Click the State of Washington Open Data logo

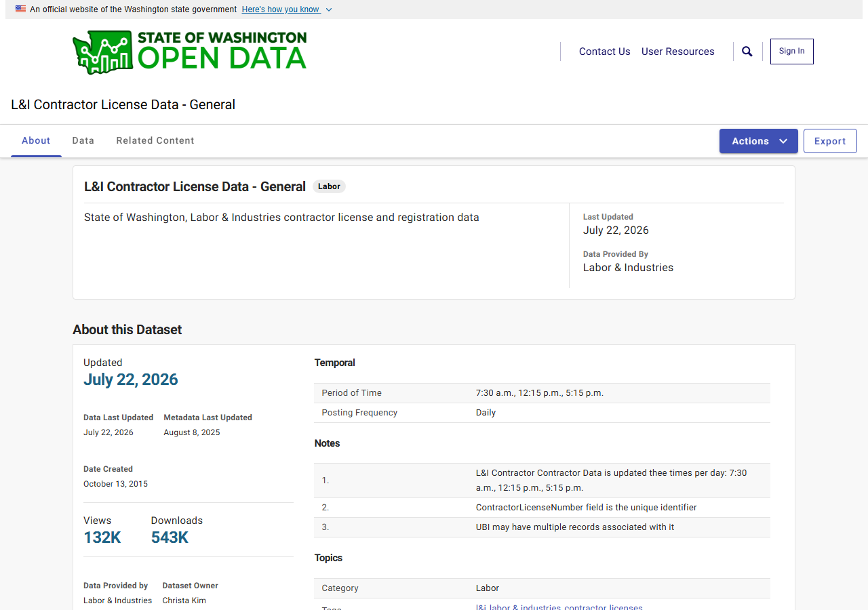pos(189,52)
